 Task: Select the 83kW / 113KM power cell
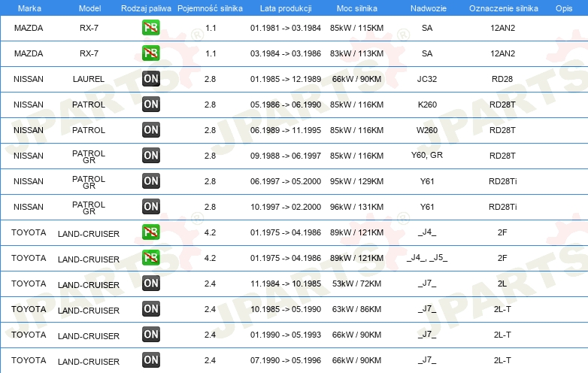[x=356, y=53]
